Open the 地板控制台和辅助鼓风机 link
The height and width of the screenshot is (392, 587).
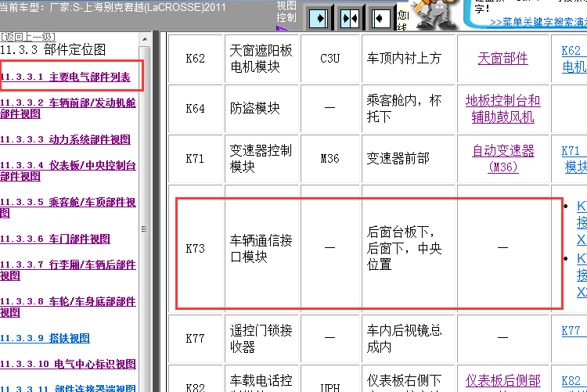tap(502, 109)
